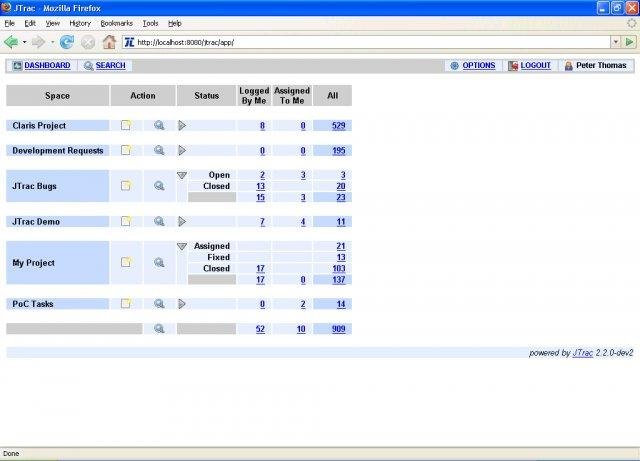Open 14 total PoC Tasks items
The width and height of the screenshot is (640, 461).
coord(341,304)
